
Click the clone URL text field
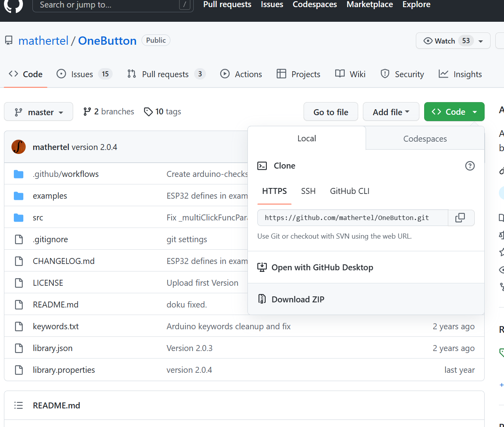pos(353,218)
